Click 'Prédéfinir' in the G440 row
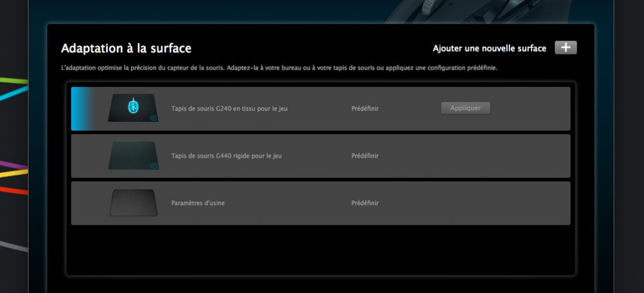The height and width of the screenshot is (293, 644). pyautogui.click(x=365, y=156)
